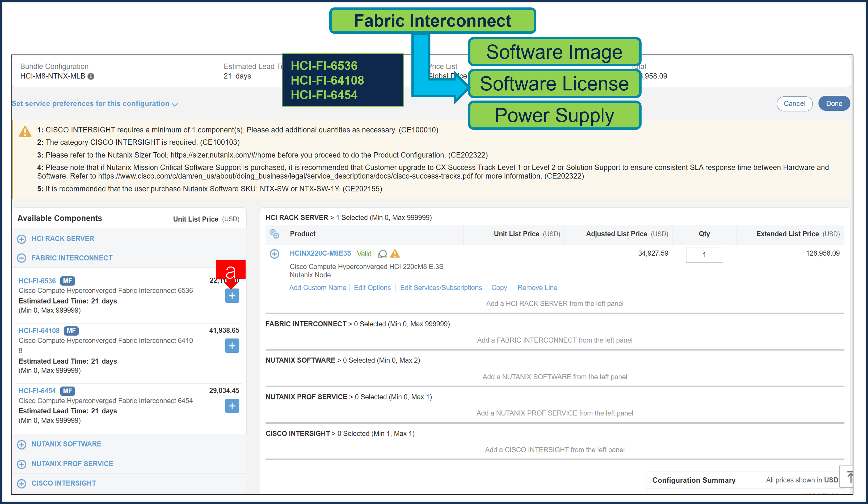The width and height of the screenshot is (868, 504).
Task: Click the grouping icon in the product table header
Action: coord(275,234)
